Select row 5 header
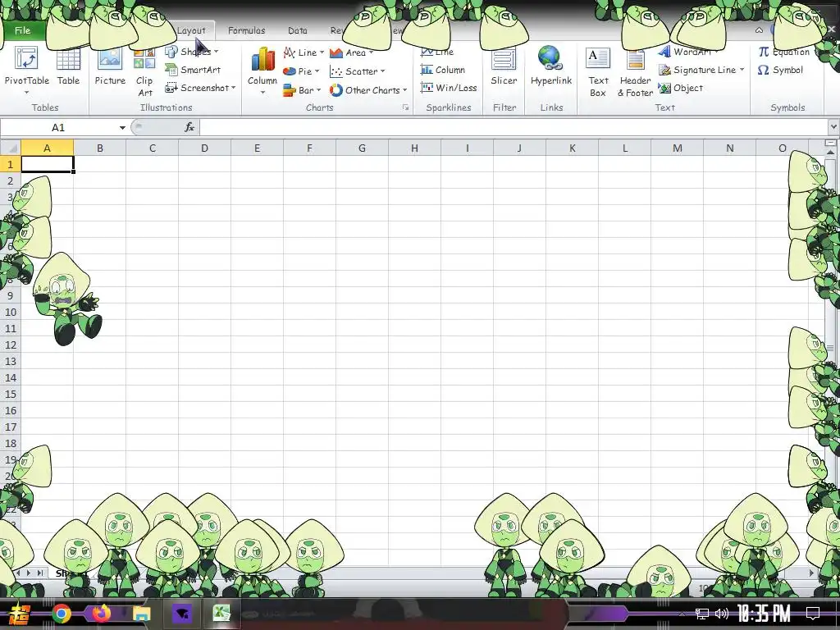This screenshot has width=840, height=630. 10,230
